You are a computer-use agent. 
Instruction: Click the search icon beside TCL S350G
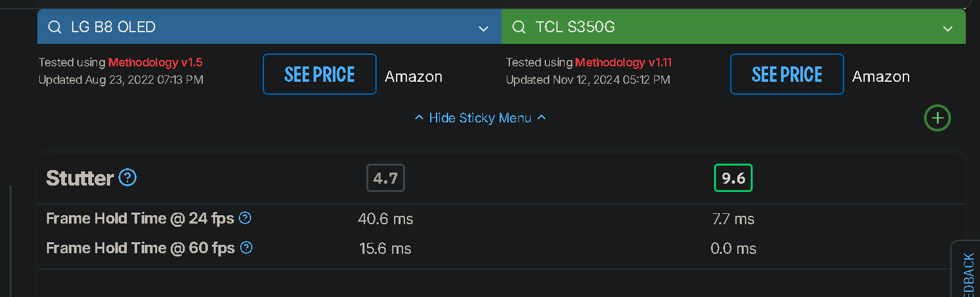coord(519,27)
